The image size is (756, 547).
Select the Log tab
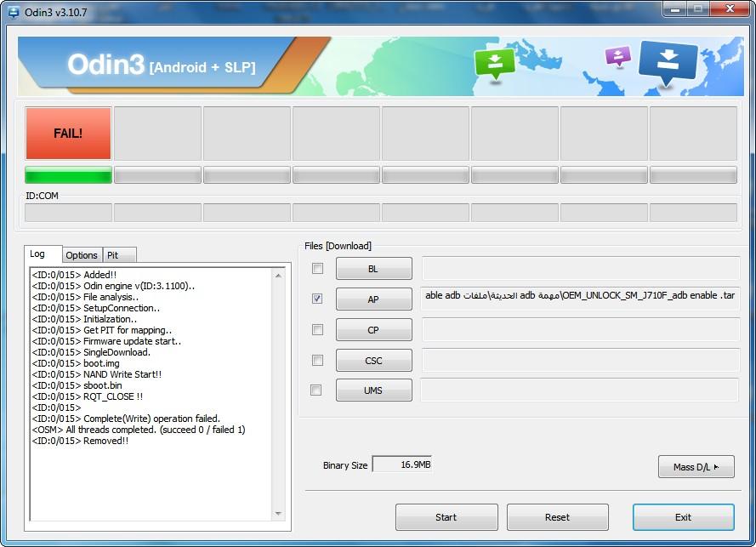[43, 254]
